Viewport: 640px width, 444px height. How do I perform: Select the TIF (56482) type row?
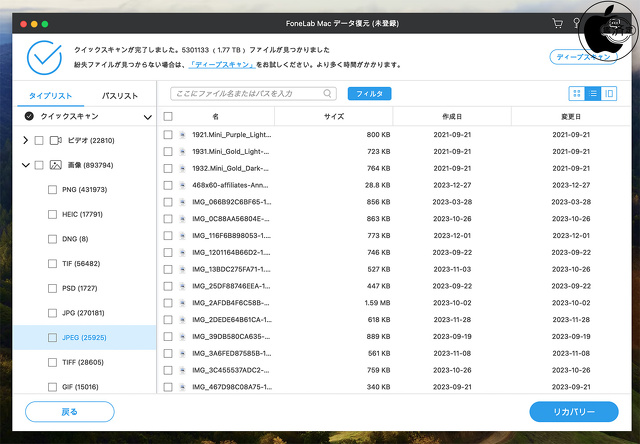click(x=84, y=264)
